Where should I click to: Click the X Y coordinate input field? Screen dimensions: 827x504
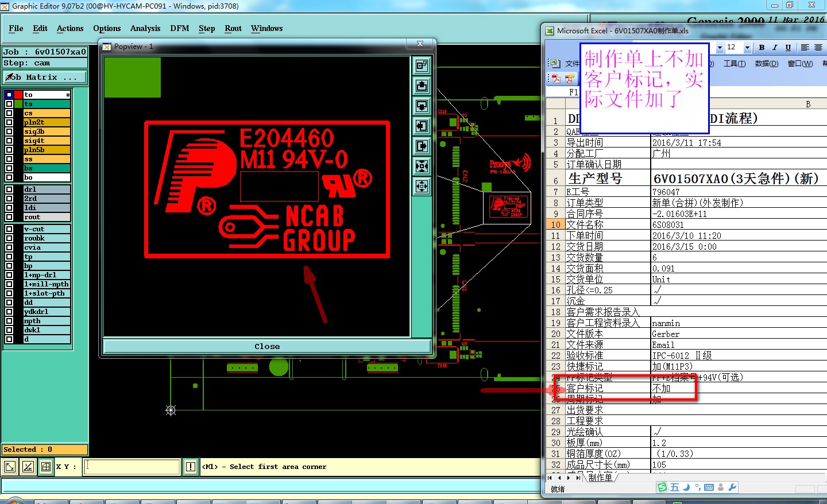pyautogui.click(x=132, y=467)
